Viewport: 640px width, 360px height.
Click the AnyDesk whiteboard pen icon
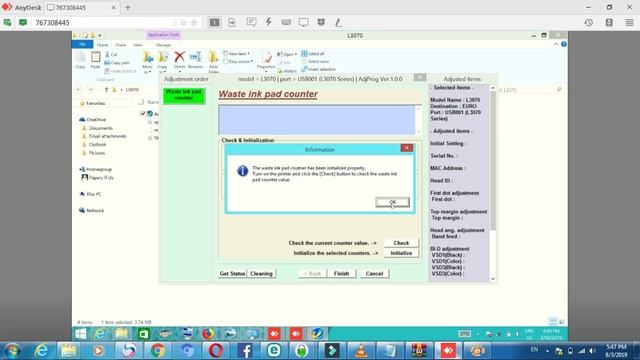[339, 22]
